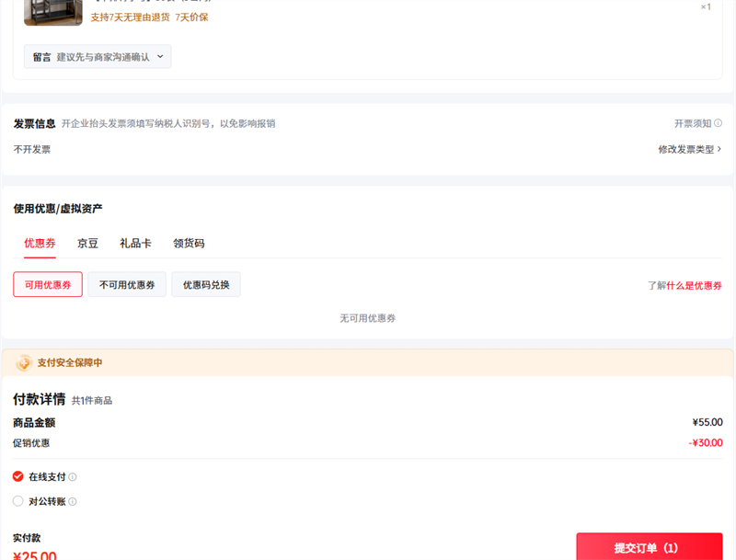Show 可用优惠券 available coupons
Viewport: 736px width, 560px height.
pos(48,285)
